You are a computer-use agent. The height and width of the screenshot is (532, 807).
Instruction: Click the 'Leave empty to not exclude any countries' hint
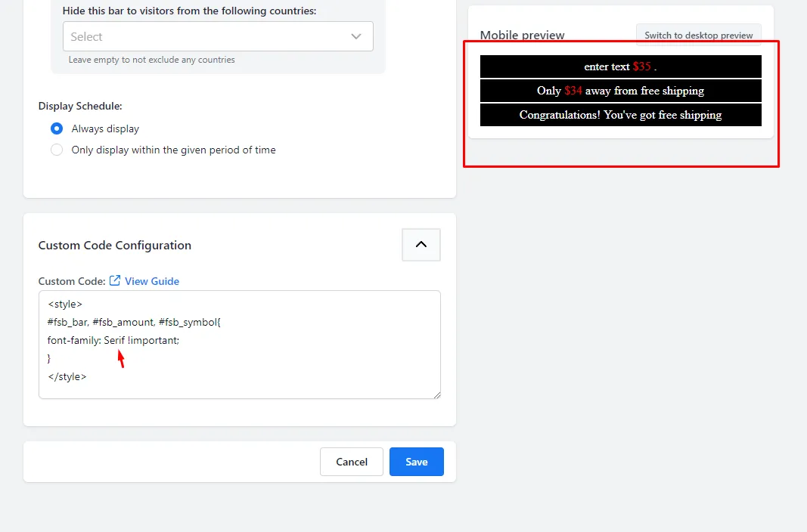pyautogui.click(x=152, y=60)
